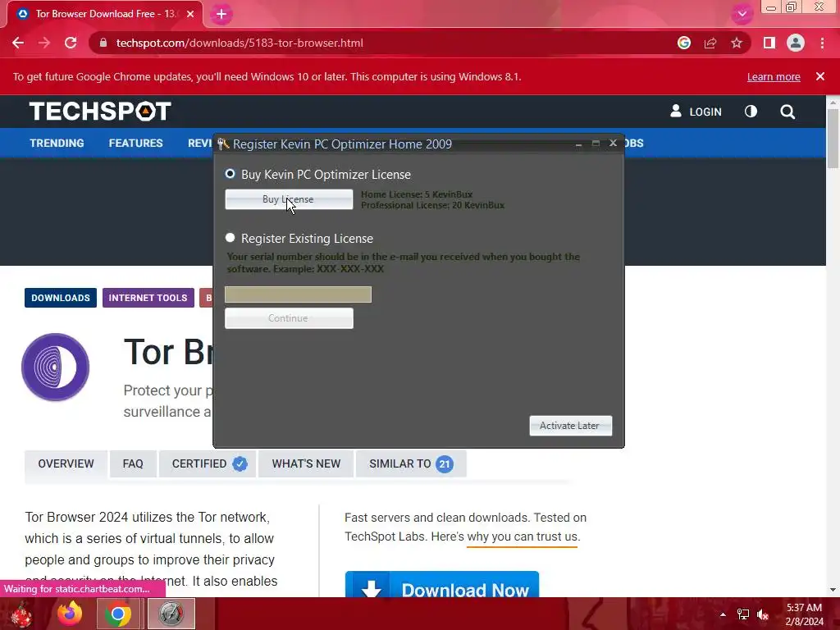
Task: Switch to the WHAT'S NEW tab
Action: 306,464
